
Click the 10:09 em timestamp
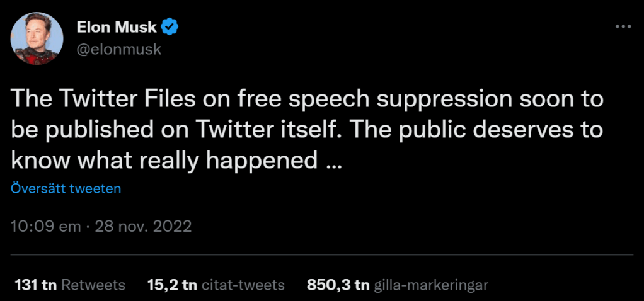pos(45,226)
